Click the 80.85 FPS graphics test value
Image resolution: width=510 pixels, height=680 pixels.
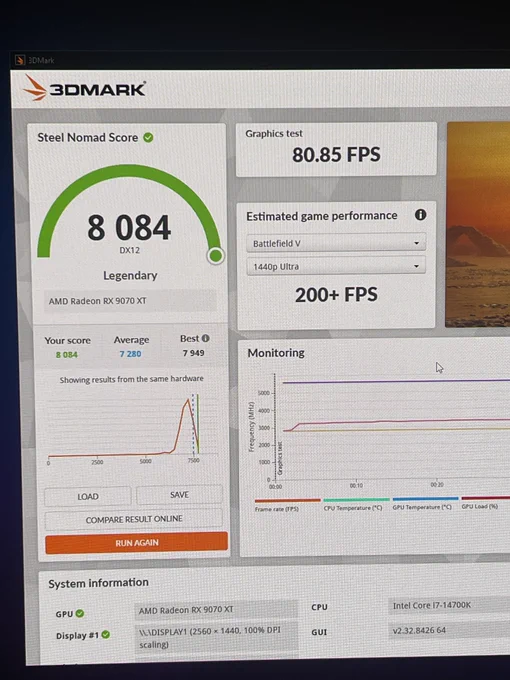click(336, 155)
